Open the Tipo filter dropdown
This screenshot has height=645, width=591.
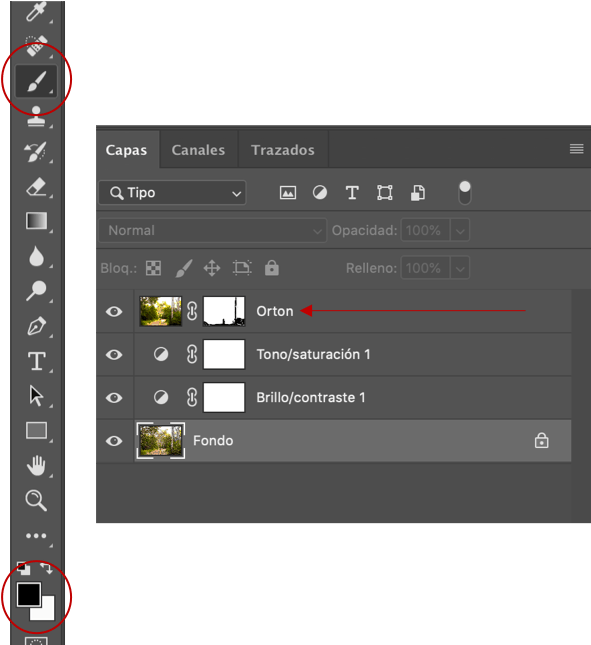(172, 193)
